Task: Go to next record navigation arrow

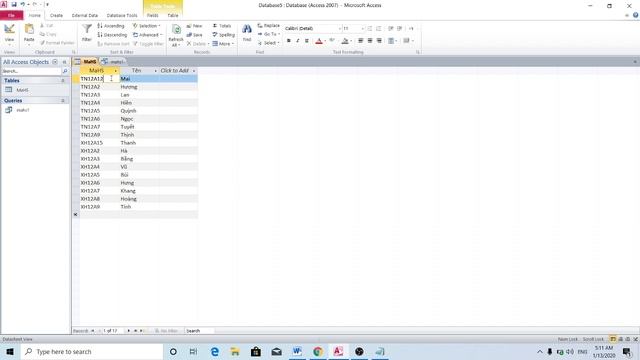Action: pos(129,331)
